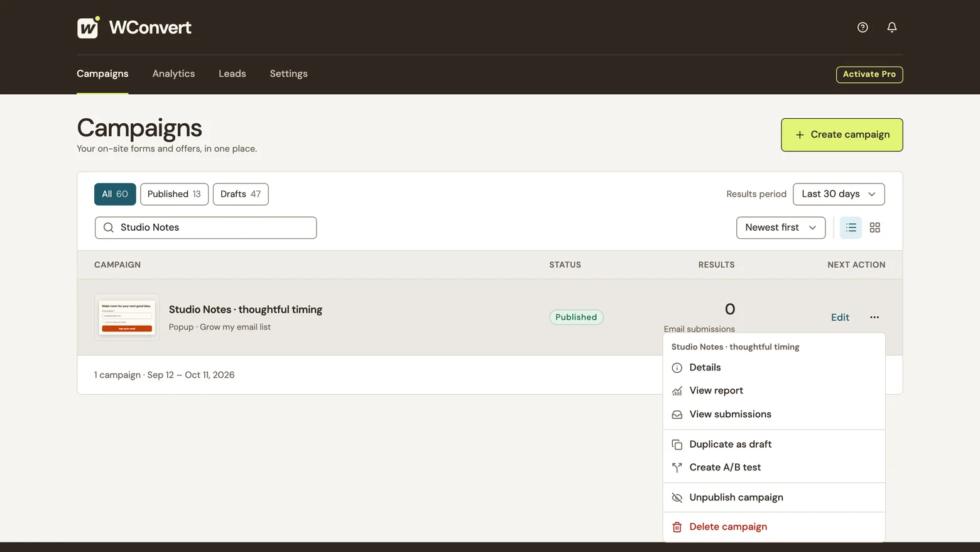Select the Campaigns nav tab
This screenshot has height=552, width=980.
click(102, 74)
